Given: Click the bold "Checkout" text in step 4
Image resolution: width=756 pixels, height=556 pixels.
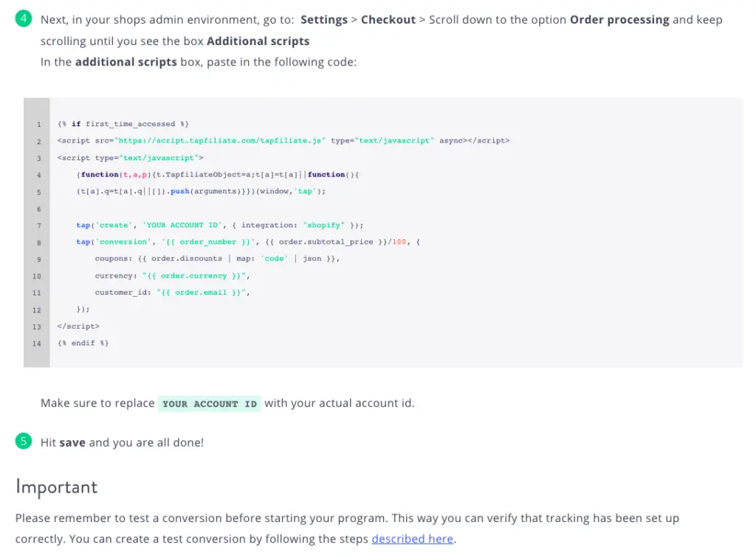Looking at the screenshot, I should (x=389, y=19).
